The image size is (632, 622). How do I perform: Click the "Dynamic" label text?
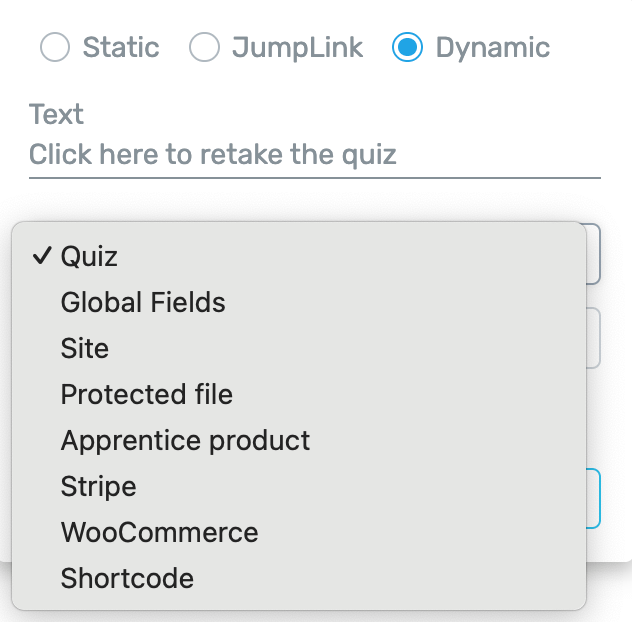493,47
